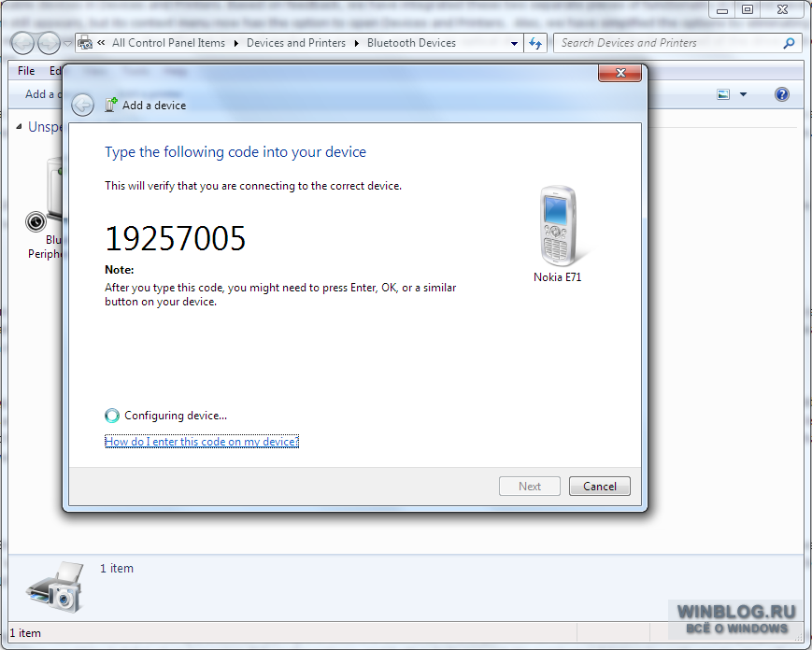
Task: Open the File menu in Devices window
Action: (x=26, y=71)
